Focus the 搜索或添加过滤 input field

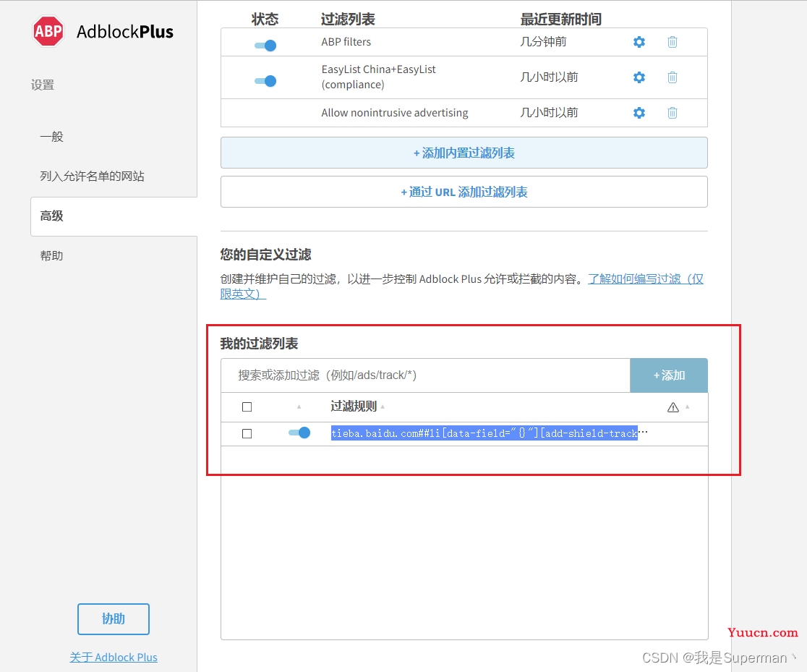pos(425,375)
